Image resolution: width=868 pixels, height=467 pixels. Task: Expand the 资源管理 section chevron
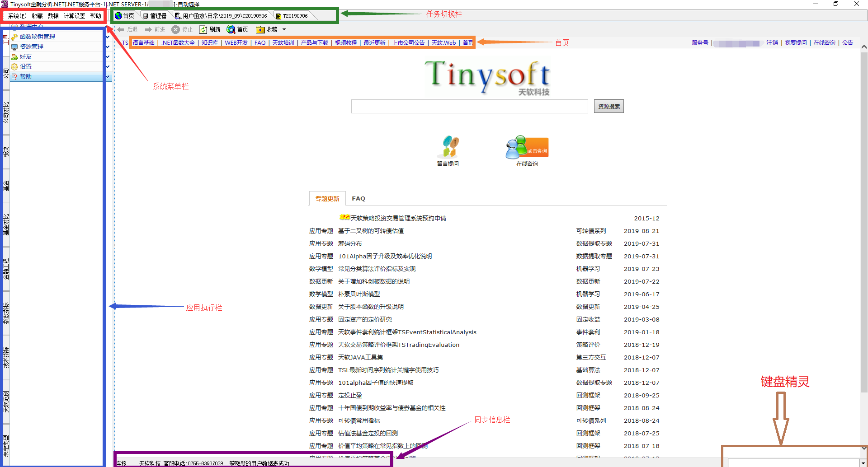click(108, 47)
